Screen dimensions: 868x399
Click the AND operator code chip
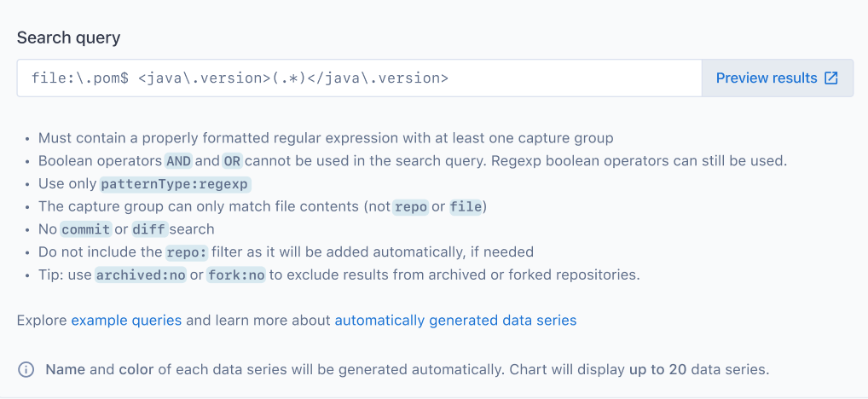tap(178, 160)
